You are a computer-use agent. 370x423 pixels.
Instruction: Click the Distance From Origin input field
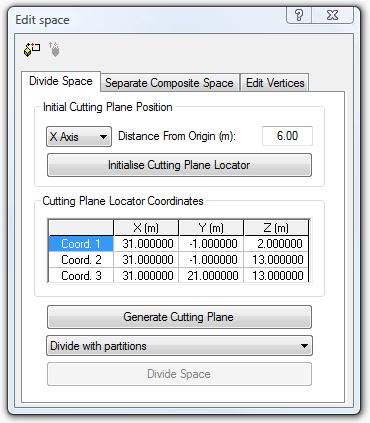click(287, 136)
